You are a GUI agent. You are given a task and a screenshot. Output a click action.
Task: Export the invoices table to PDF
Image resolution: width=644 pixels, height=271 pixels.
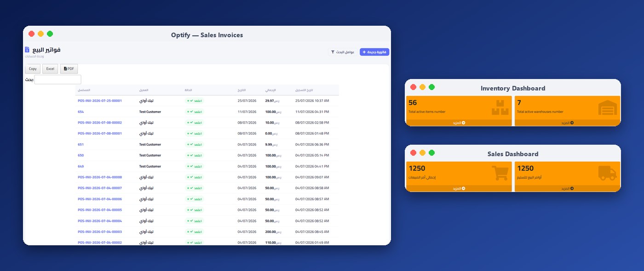[x=69, y=69]
